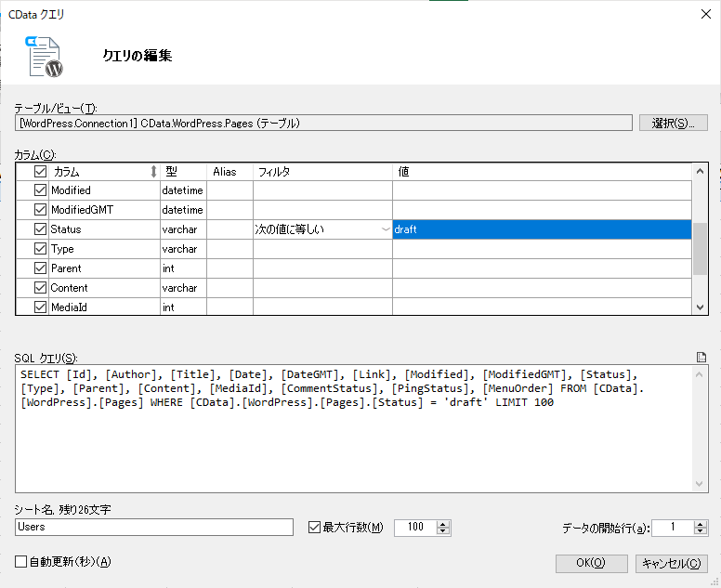The image size is (721, 588).
Task: Toggle the select-all columns checkbox in header
Action: point(41,172)
